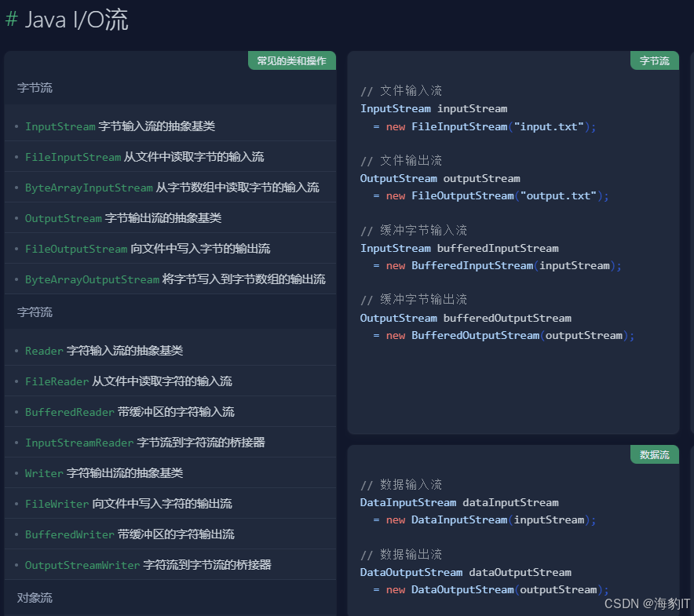Click the 'ByteArrayOutputStream' list row
This screenshot has width=694, height=616.
pyautogui.click(x=170, y=279)
